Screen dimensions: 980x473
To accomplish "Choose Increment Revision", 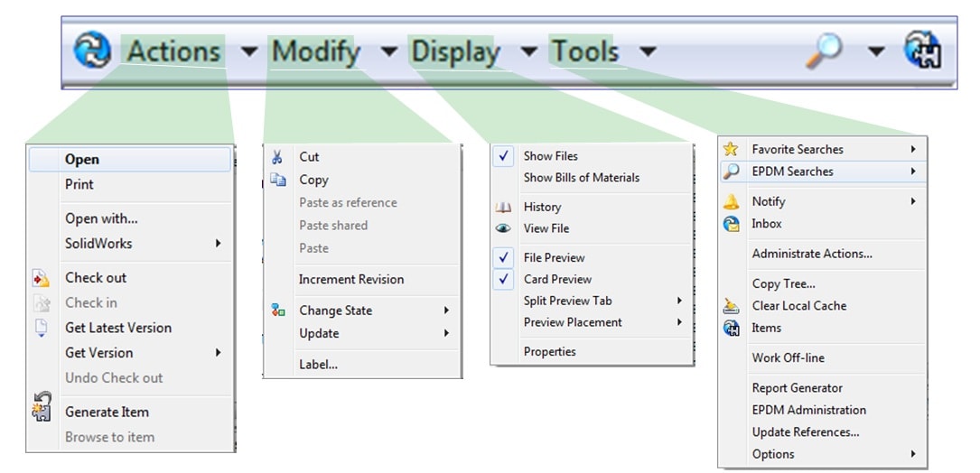I will click(351, 279).
